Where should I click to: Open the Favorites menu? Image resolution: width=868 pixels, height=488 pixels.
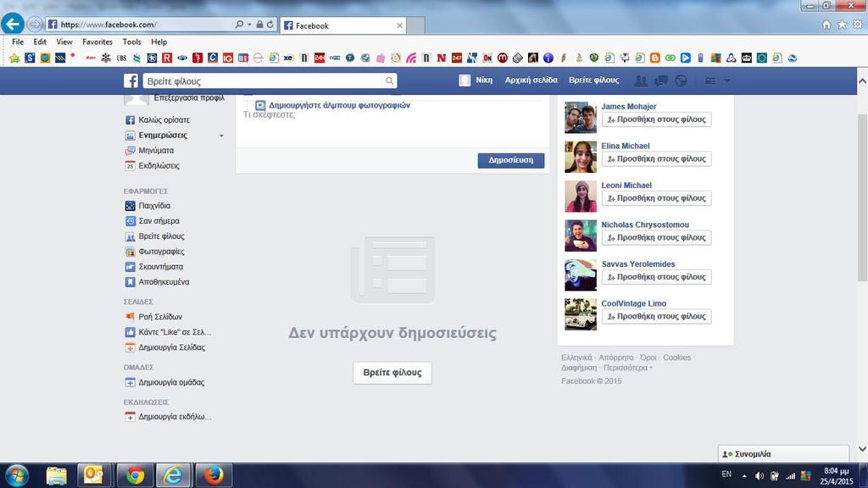pos(97,42)
